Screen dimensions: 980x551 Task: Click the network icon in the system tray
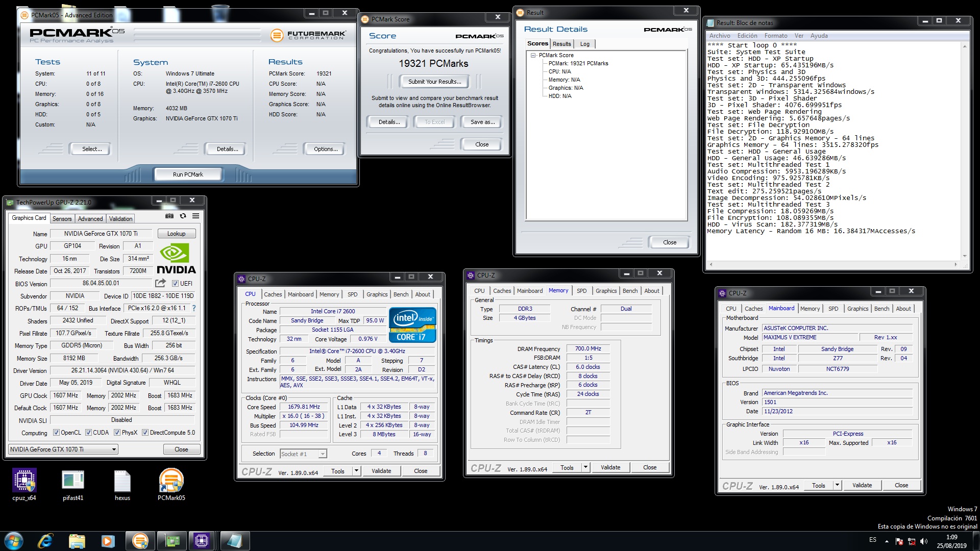point(911,541)
